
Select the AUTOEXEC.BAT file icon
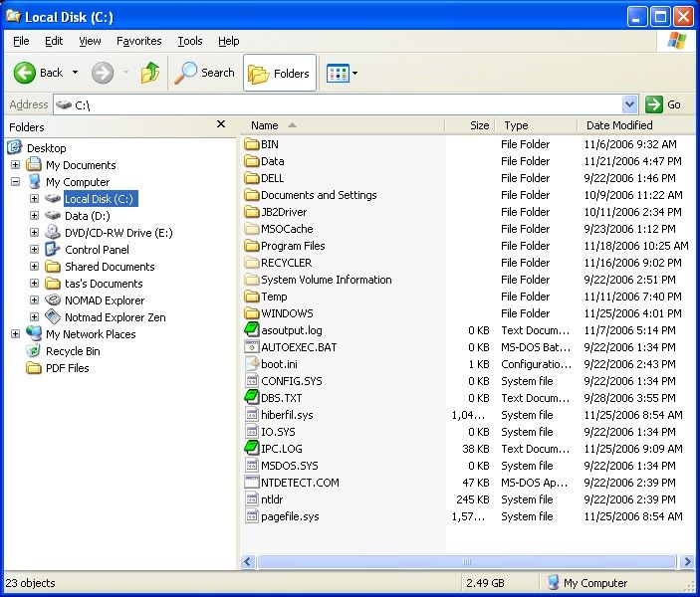tap(252, 346)
